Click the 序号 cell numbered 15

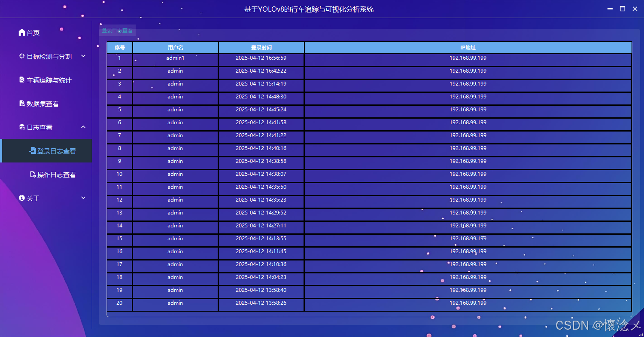(x=120, y=240)
